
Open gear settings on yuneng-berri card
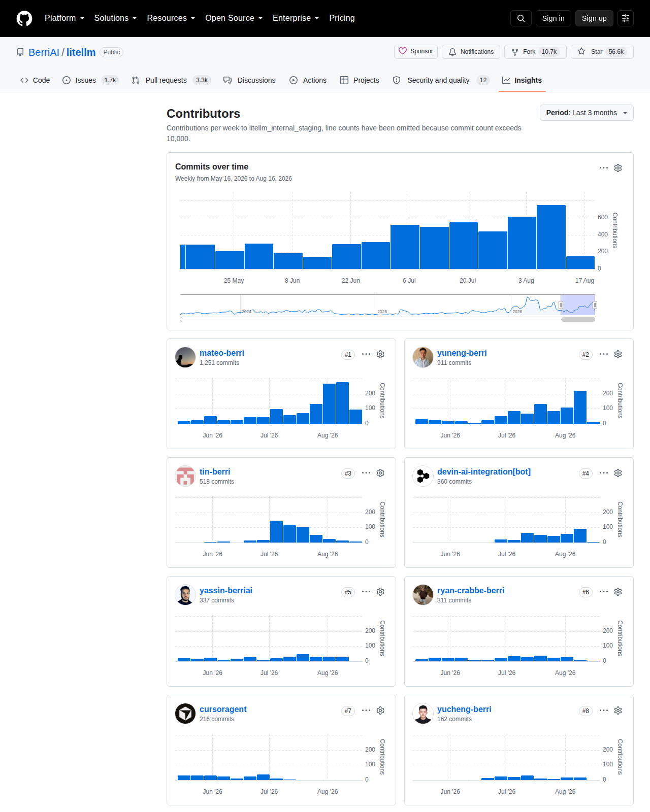pos(618,354)
